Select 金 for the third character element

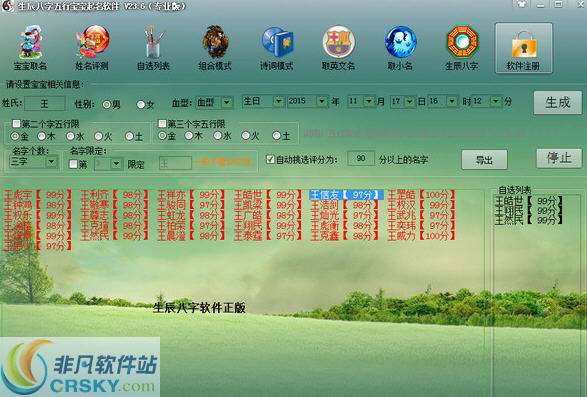162,136
